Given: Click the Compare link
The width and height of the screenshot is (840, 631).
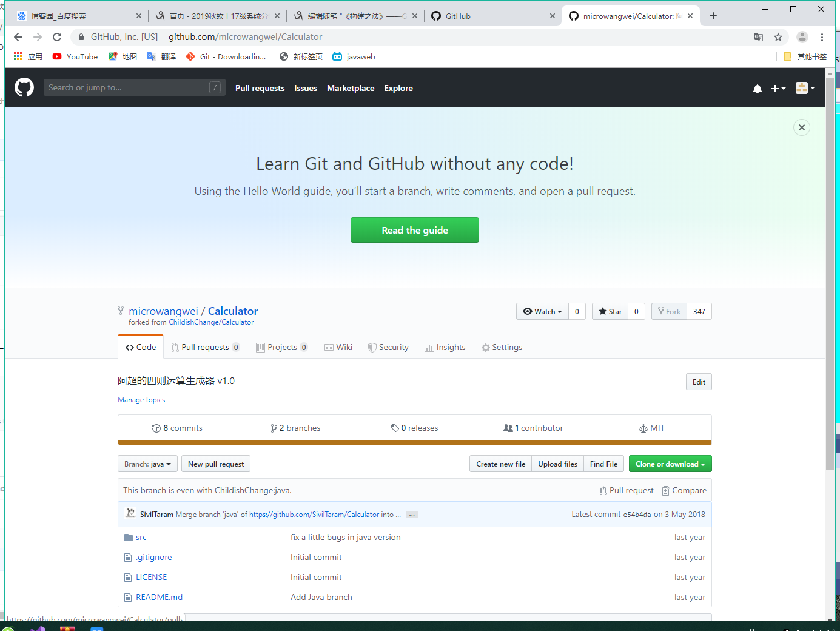Looking at the screenshot, I should 684,490.
